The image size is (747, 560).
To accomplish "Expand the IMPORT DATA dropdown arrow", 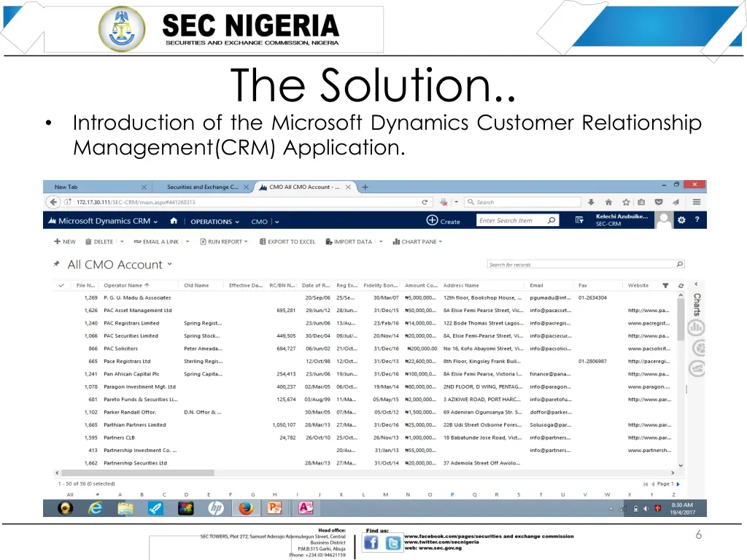I will click(x=381, y=242).
